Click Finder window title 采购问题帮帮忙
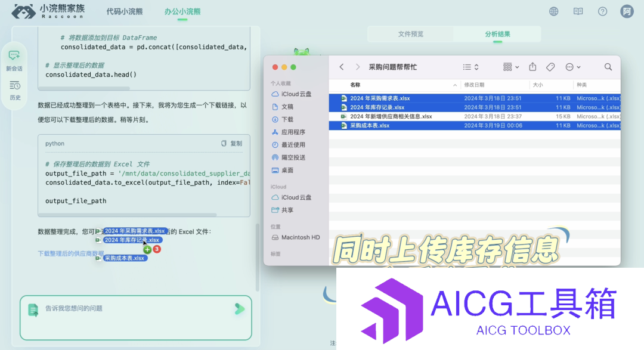This screenshot has width=644, height=350. (x=392, y=67)
